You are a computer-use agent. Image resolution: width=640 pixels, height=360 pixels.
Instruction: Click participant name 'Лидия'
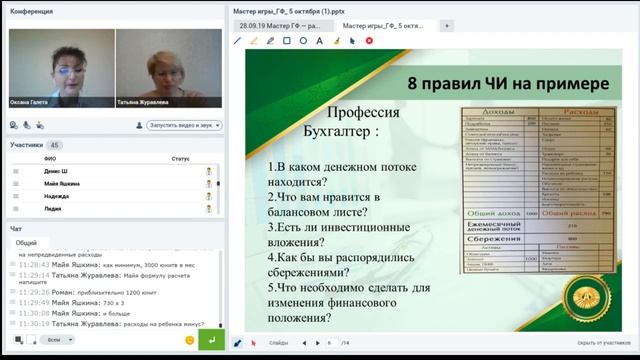coord(53,209)
